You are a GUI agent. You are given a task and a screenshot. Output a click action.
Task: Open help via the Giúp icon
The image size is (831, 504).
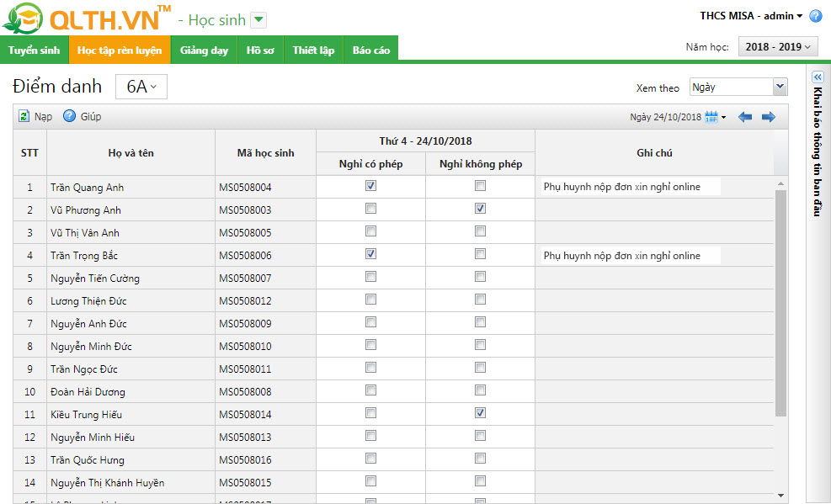70,117
